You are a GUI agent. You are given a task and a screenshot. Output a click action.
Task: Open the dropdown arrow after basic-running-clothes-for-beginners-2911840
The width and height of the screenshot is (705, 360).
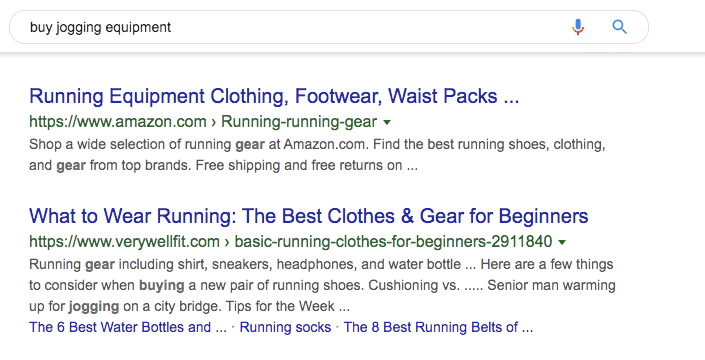click(x=562, y=242)
